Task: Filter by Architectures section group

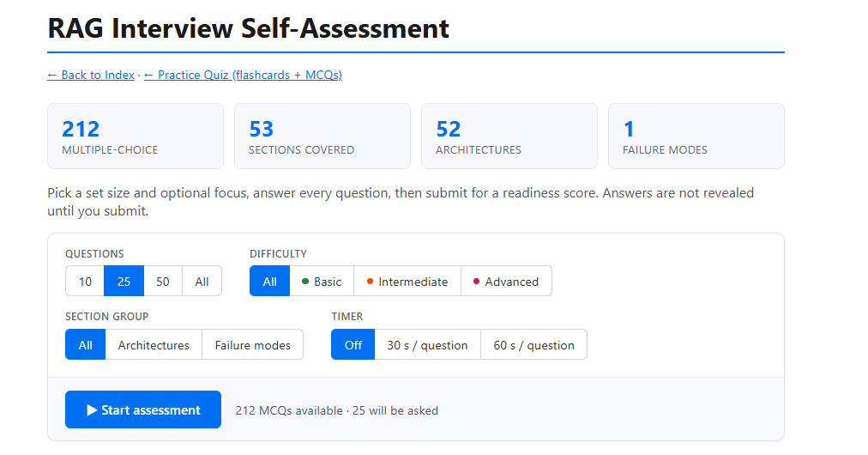Action: (154, 345)
